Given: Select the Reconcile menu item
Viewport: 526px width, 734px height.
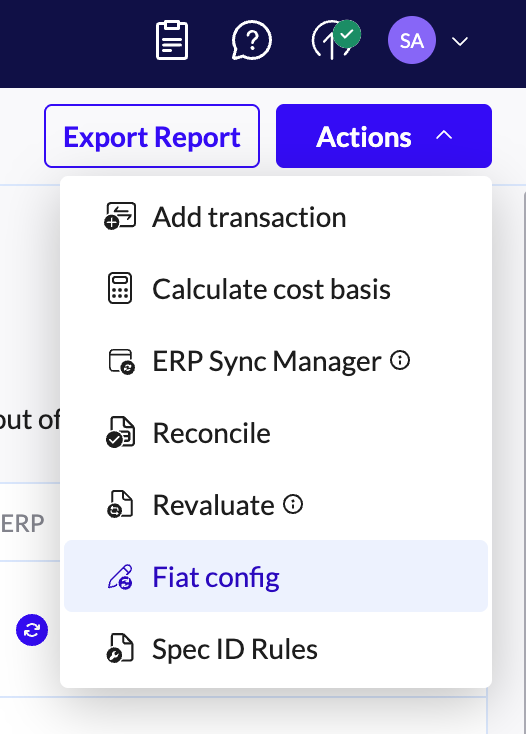Looking at the screenshot, I should click(x=276, y=433).
